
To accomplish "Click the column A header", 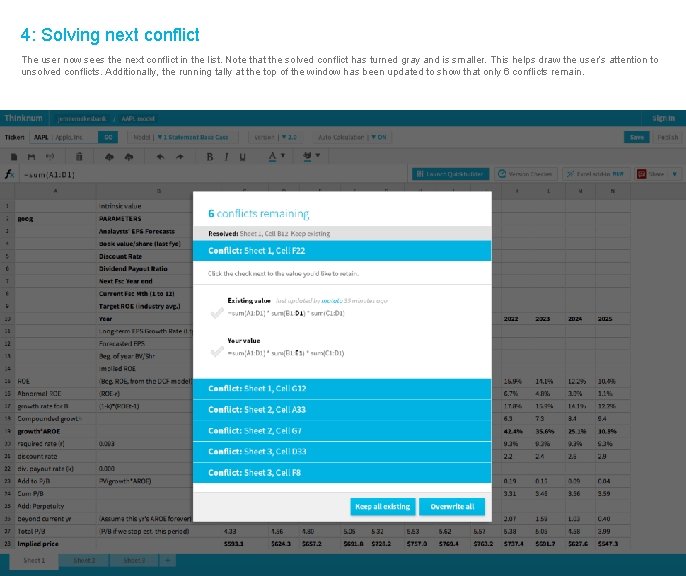I will pos(56,191).
